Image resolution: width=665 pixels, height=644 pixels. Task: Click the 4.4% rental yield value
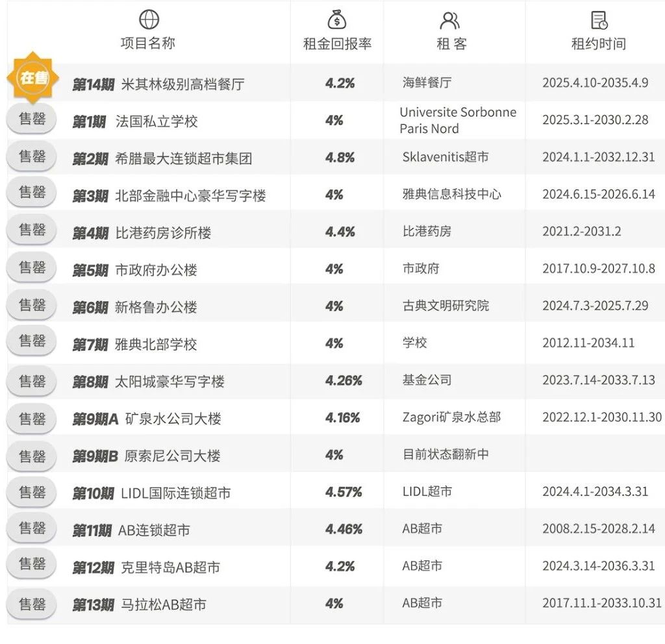tap(340, 232)
